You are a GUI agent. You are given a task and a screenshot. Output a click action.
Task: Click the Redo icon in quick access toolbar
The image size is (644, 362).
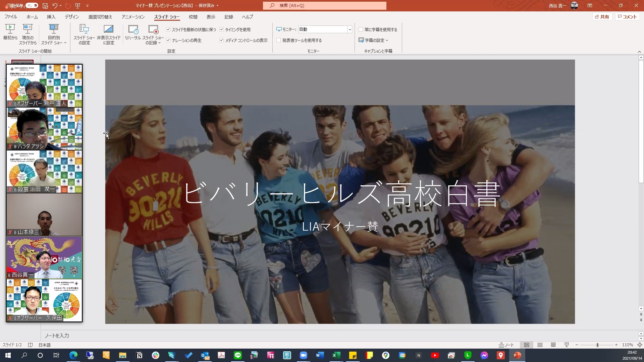[68, 6]
